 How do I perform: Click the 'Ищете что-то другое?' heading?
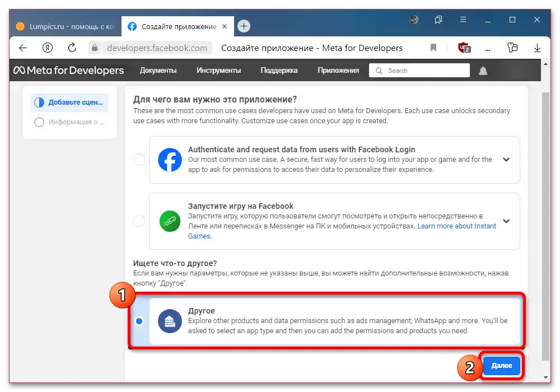[x=175, y=263]
